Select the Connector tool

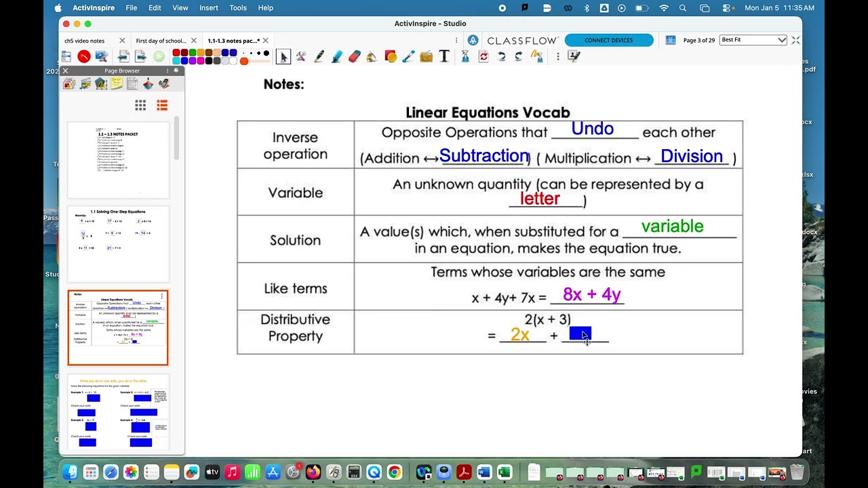click(408, 57)
